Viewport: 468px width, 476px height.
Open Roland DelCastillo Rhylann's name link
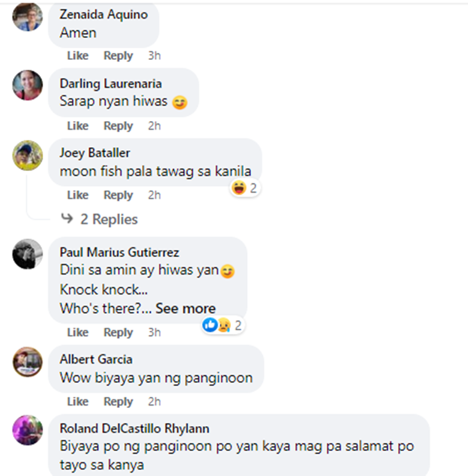pyautogui.click(x=134, y=429)
